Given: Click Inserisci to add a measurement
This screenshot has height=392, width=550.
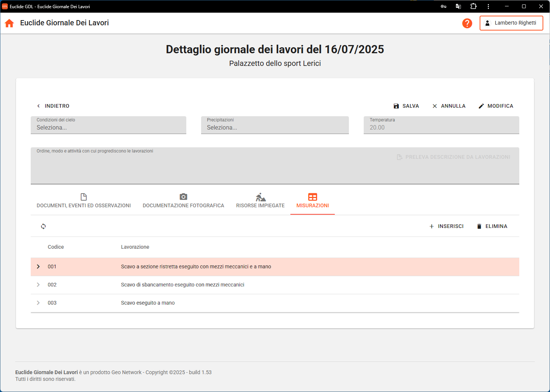Looking at the screenshot, I should pos(446,226).
